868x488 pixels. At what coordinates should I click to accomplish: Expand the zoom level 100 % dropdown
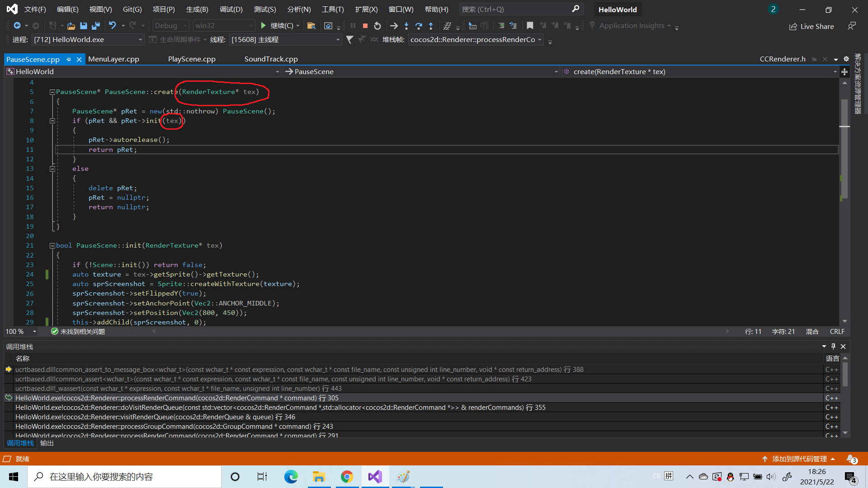[34, 332]
